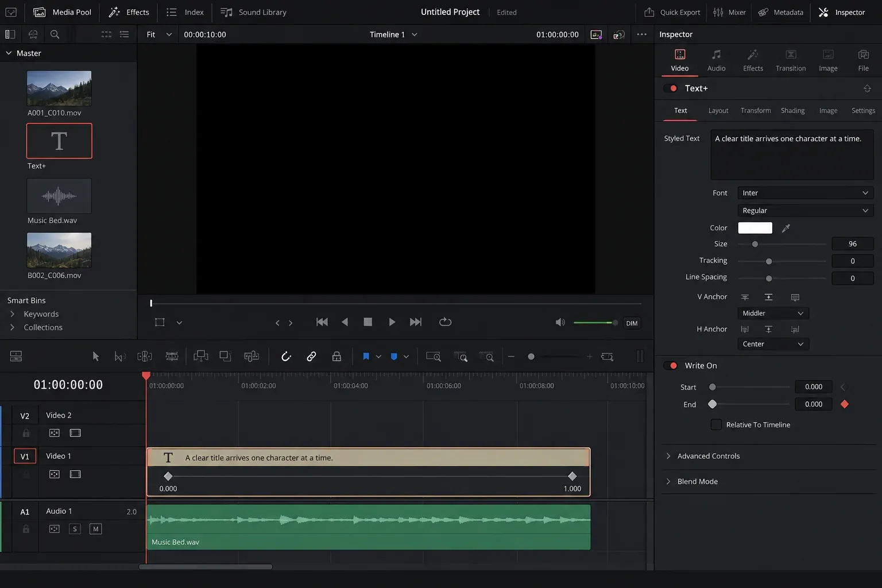Viewport: 882px width, 588px height.
Task: Adjust the viewer volume slider
Action: 595,323
